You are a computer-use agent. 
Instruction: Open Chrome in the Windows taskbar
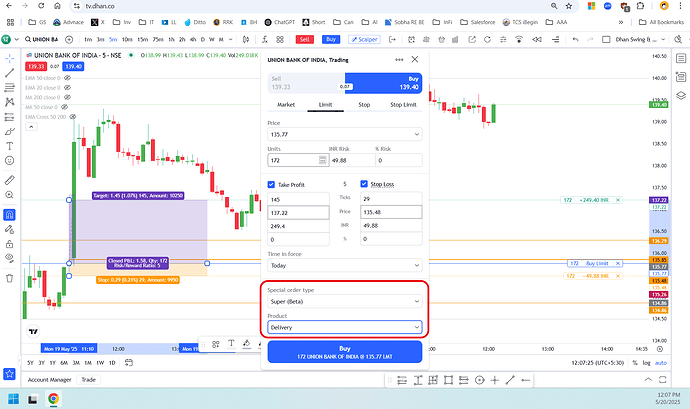pos(53,399)
